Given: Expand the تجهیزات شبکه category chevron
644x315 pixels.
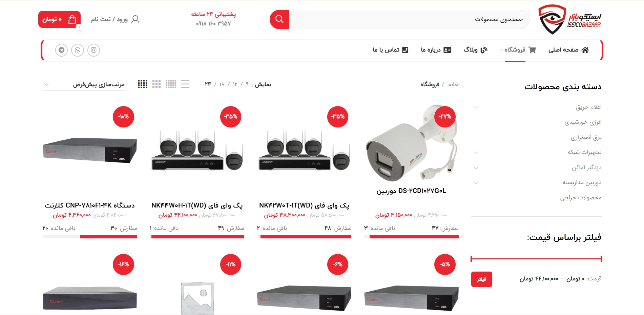Looking at the screenshot, I should (476, 153).
